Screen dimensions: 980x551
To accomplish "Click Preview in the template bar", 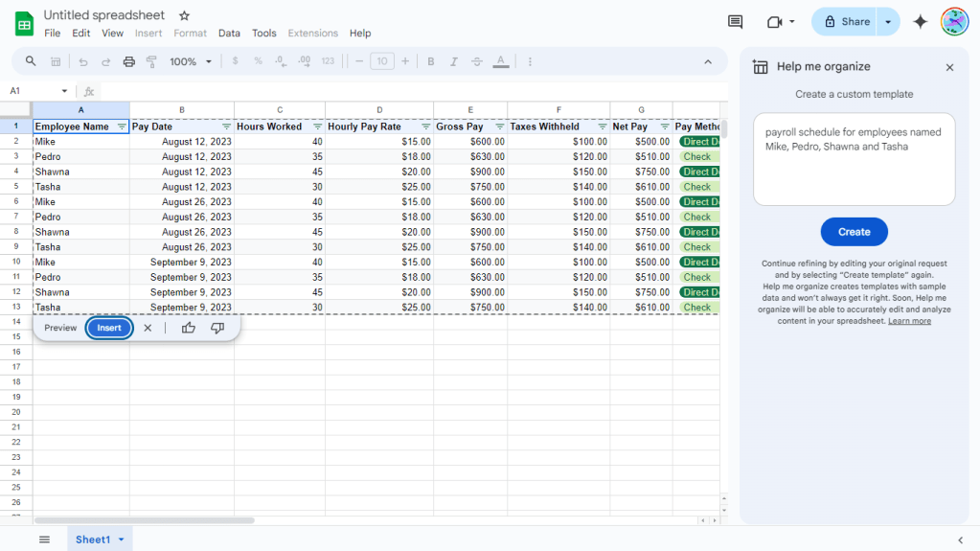I will [60, 328].
